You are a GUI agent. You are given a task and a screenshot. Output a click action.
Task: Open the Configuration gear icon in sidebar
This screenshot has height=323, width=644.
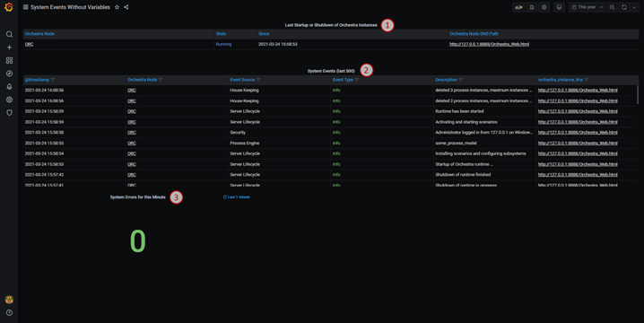coord(9,100)
